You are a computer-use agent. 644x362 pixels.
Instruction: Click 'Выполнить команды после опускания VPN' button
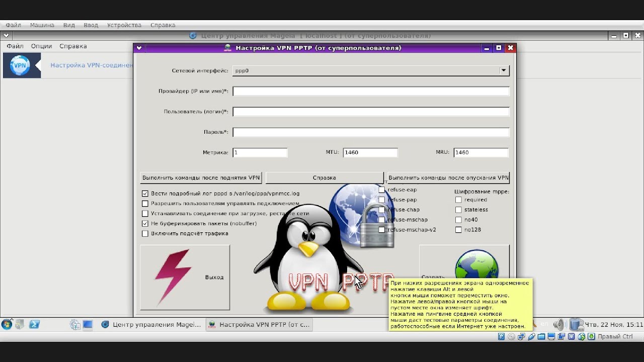click(449, 177)
